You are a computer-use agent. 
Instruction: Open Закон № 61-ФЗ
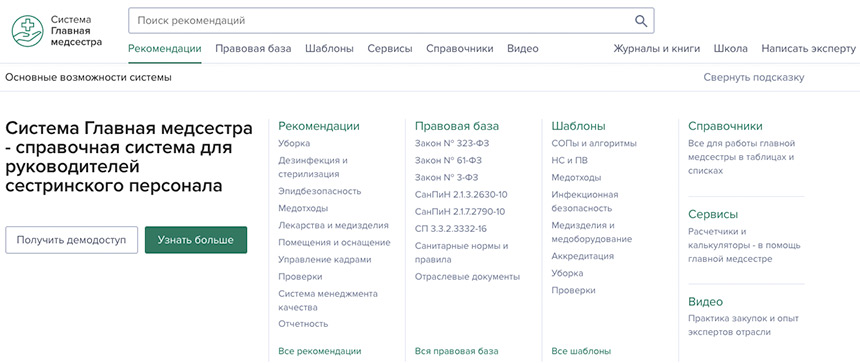click(x=448, y=160)
